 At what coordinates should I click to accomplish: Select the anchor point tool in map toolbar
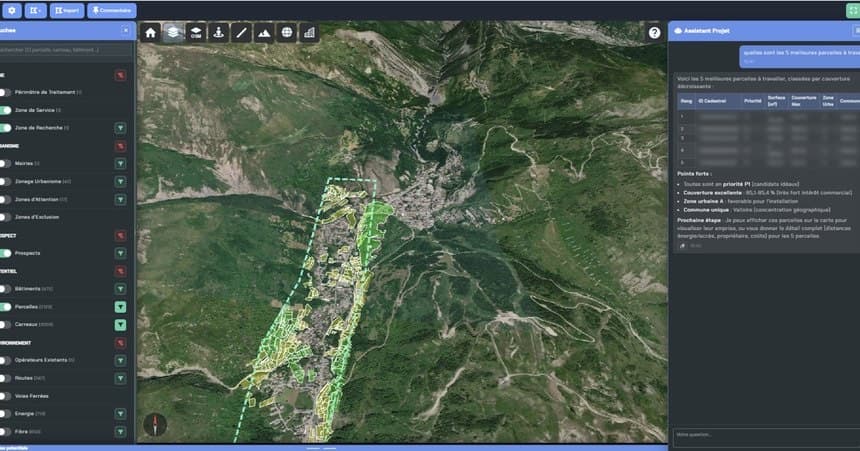pos(218,33)
